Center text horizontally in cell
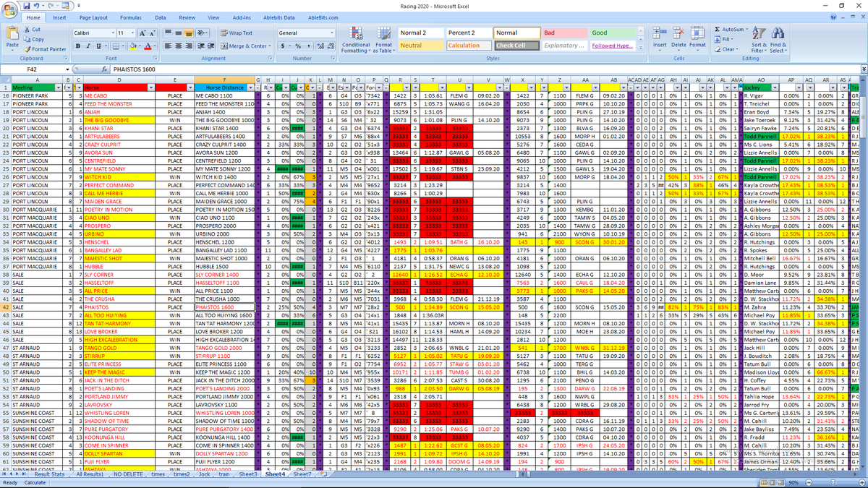The height and width of the screenshot is (488, 868). (177, 46)
